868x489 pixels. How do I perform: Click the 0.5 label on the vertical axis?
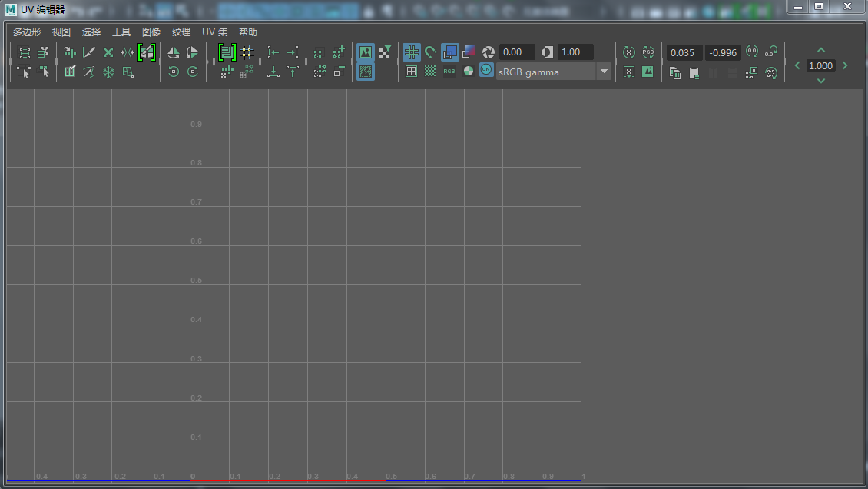pos(197,281)
